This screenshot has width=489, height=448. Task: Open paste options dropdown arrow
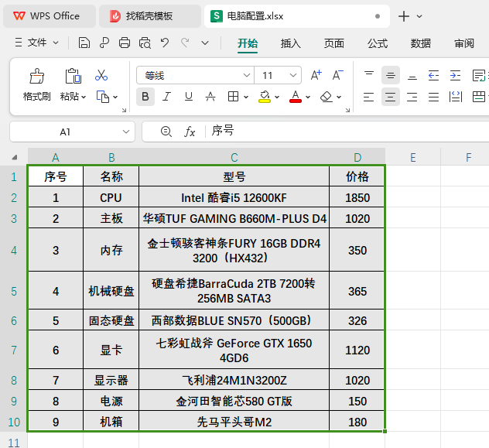click(x=84, y=97)
